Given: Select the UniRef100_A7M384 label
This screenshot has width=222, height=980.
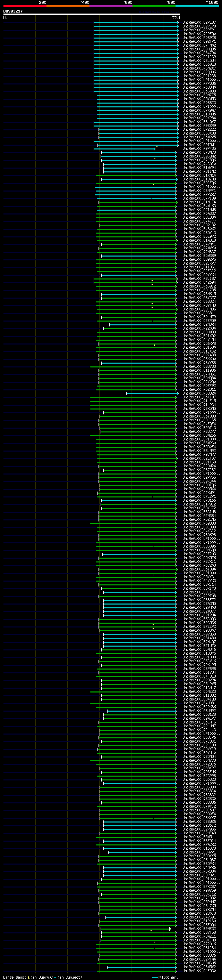Looking at the screenshot, I should tap(199, 516).
